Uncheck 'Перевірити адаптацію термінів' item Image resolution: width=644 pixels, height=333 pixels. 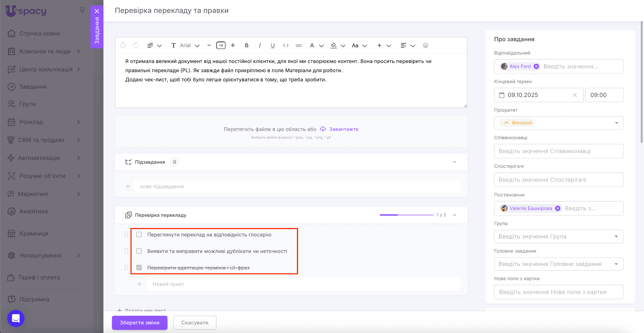pyautogui.click(x=139, y=268)
